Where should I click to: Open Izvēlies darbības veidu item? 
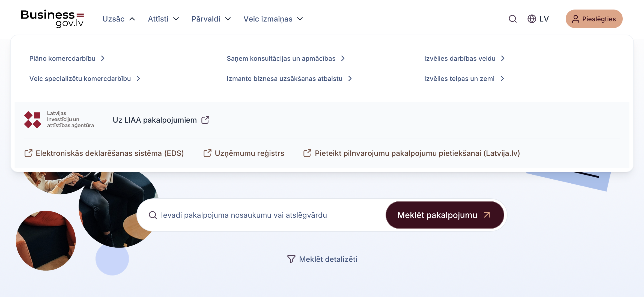point(464,59)
